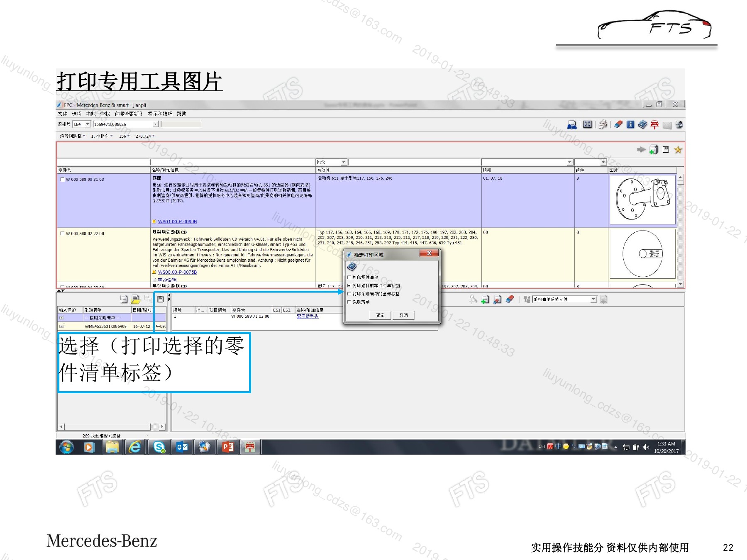
Task: Click the 提示和技巧 menu
Action: click(x=160, y=114)
